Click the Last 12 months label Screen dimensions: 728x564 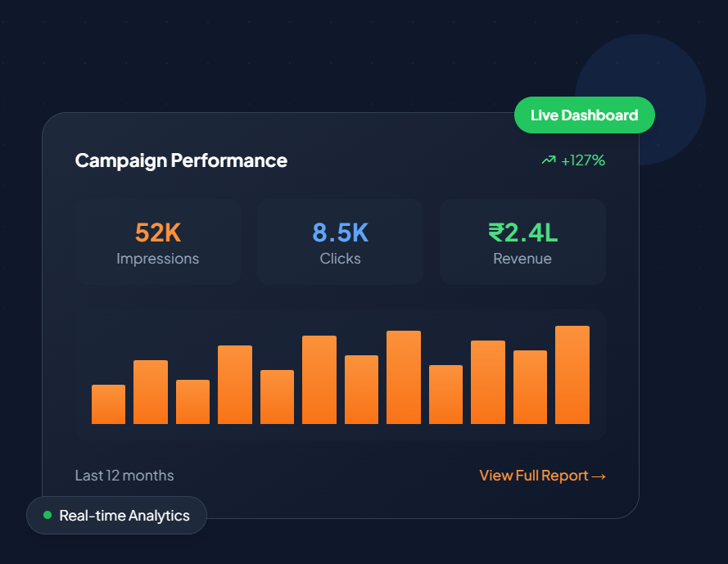click(x=124, y=476)
